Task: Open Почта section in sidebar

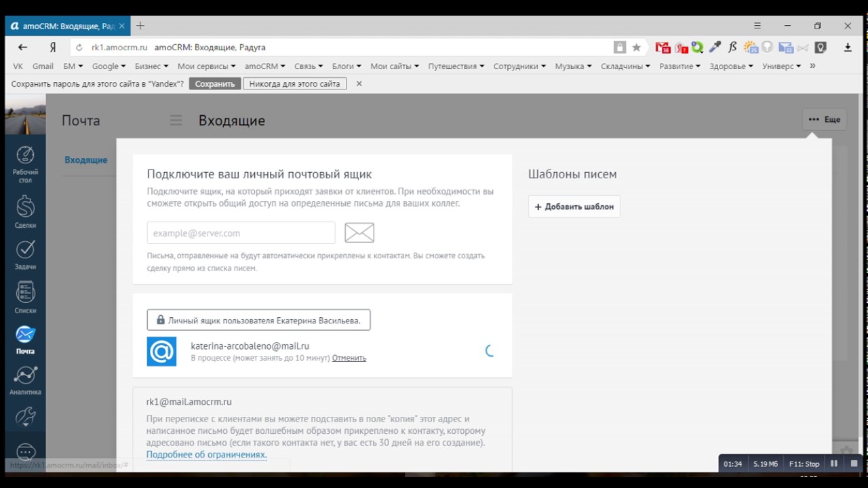Action: [25, 340]
